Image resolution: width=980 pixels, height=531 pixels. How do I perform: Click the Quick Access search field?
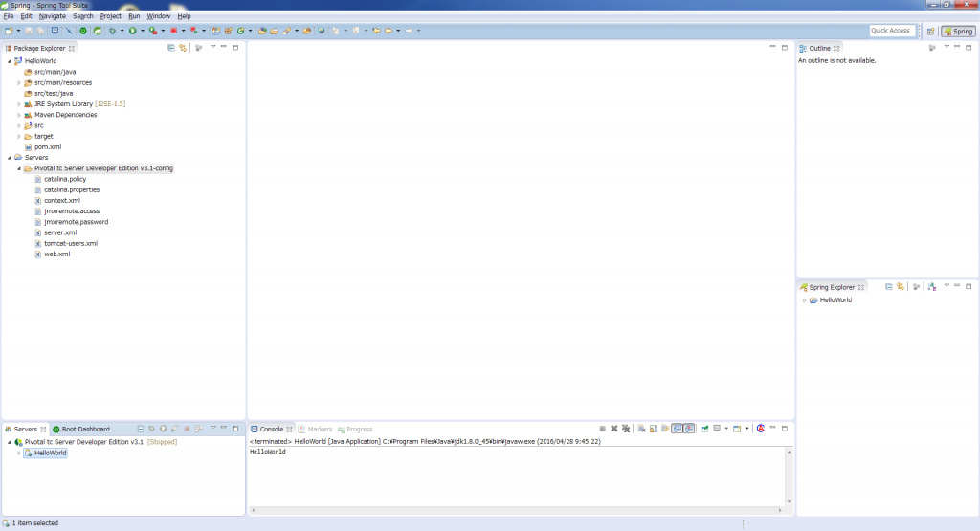click(x=891, y=31)
